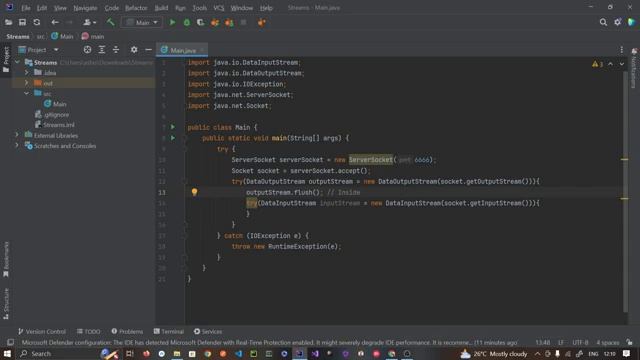Click run gutter icon beside main method
640x360 pixels.
(x=173, y=138)
